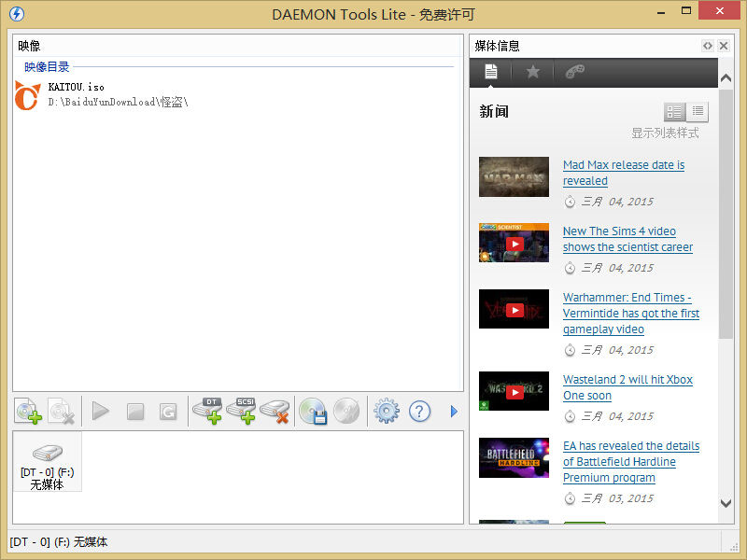Click the media info scrollbar thumb
747x560 pixels.
726,214
